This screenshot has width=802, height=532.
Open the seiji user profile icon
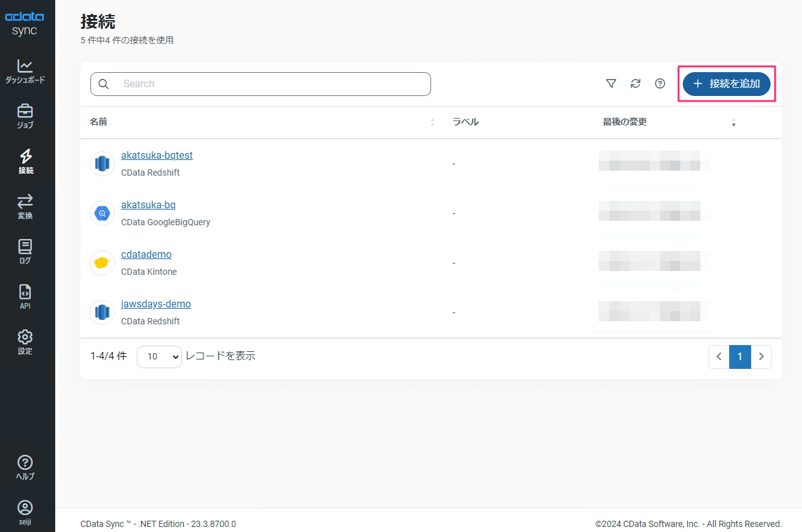coord(25,512)
